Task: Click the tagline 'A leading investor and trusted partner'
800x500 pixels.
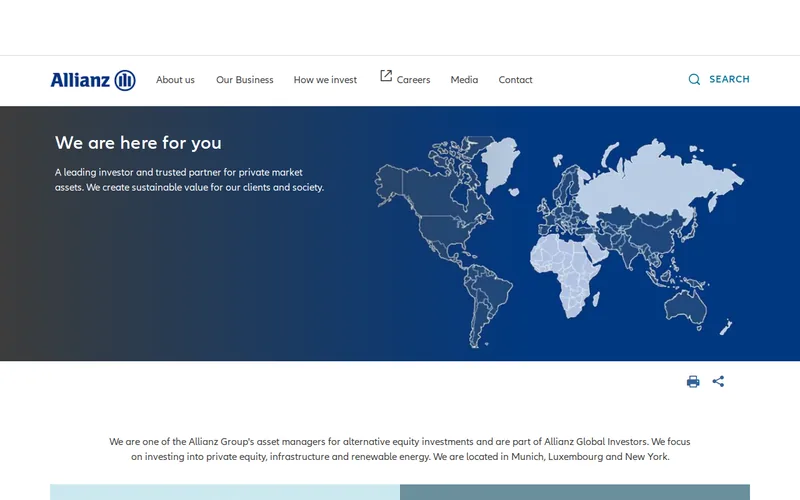Action: (x=189, y=180)
